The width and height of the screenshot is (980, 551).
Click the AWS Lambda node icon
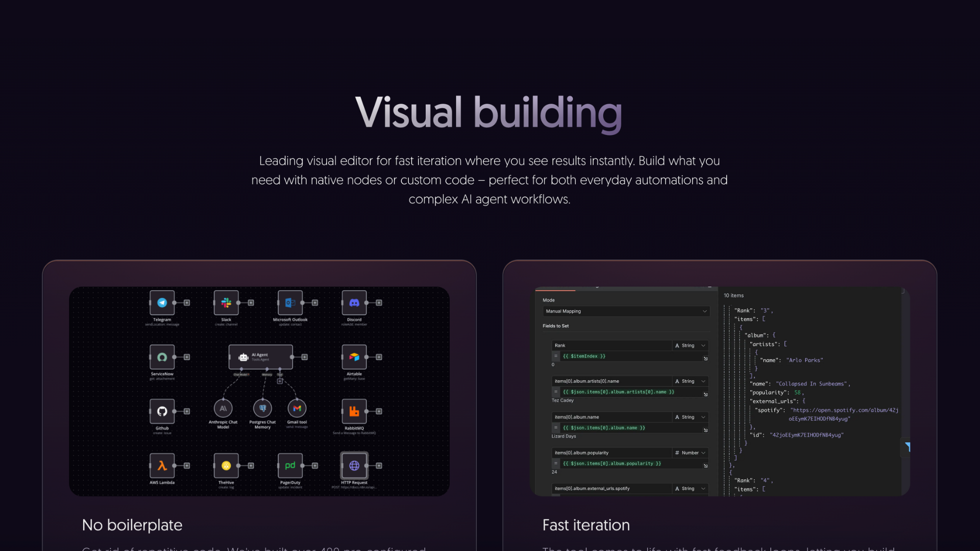pos(162,465)
